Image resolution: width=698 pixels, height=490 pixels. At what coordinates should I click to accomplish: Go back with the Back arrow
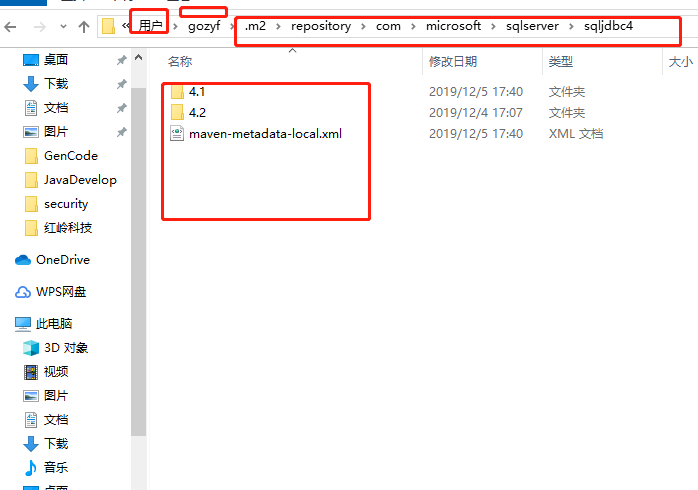tap(10, 27)
